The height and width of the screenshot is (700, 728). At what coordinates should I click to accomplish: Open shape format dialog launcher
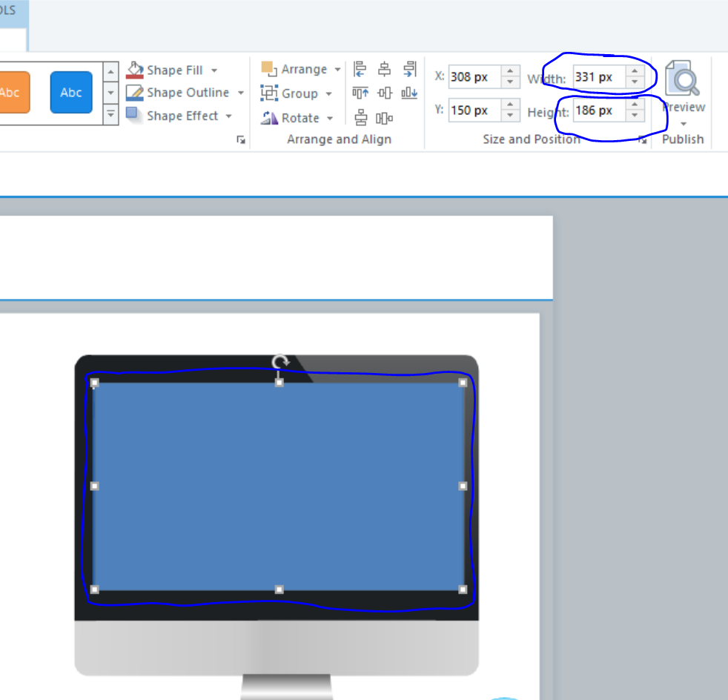(x=241, y=140)
